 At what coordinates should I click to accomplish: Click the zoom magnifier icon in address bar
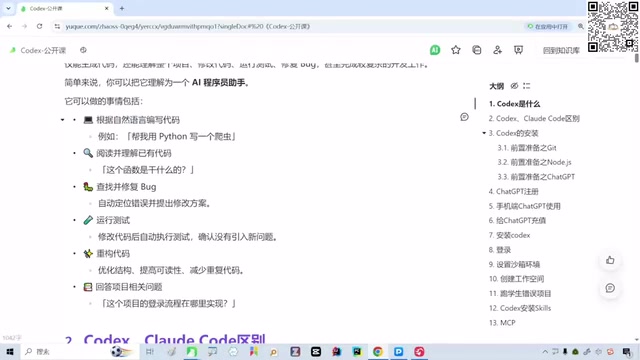pos(581,27)
